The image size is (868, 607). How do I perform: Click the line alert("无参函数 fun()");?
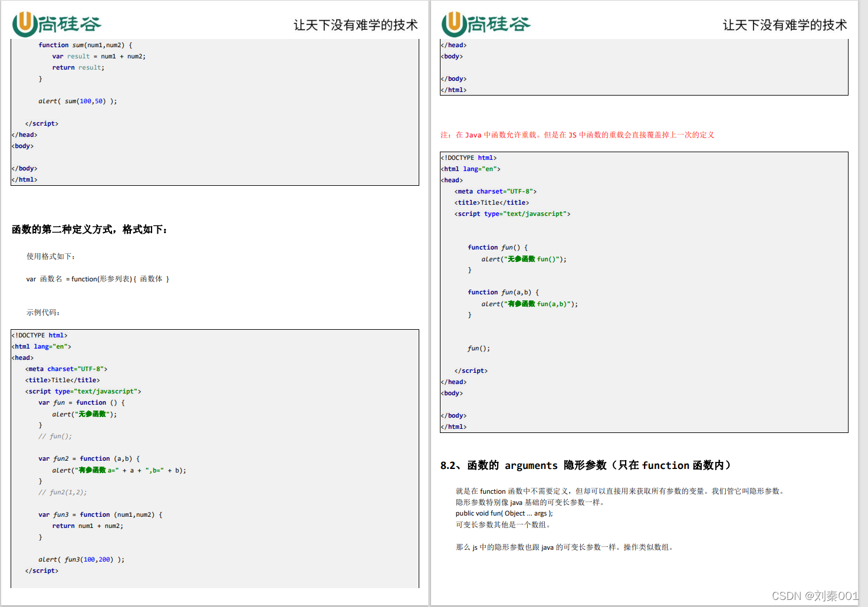click(524, 259)
